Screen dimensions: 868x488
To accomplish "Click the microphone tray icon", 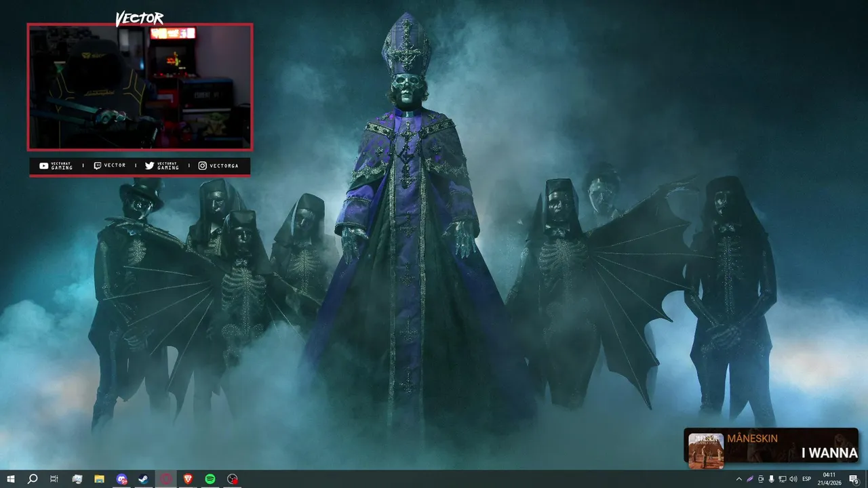I will pos(772,479).
